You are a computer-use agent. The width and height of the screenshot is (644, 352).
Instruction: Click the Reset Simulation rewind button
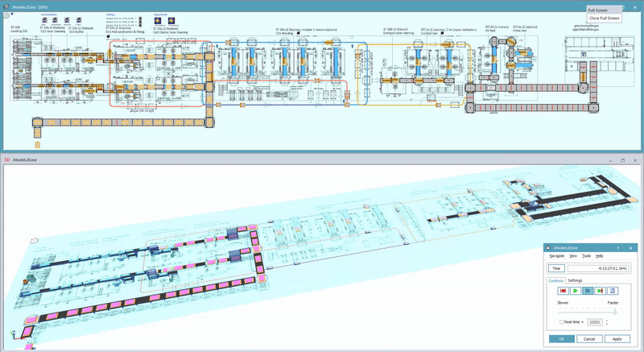click(562, 291)
